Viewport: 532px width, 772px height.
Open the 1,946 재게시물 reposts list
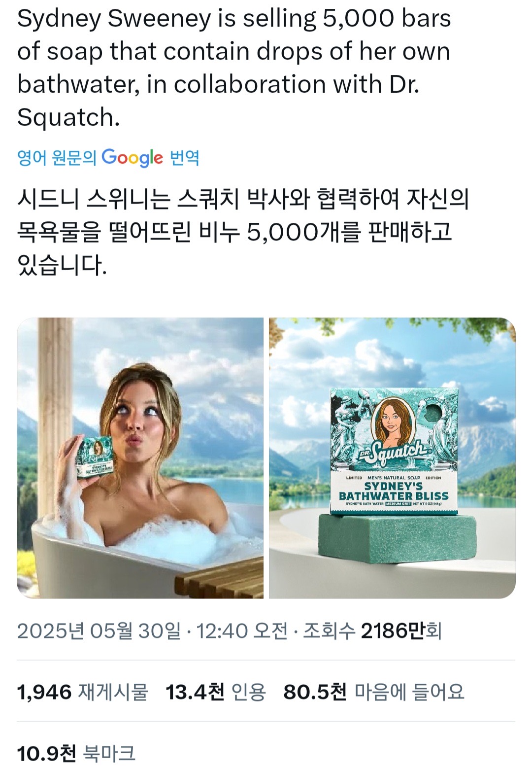[x=83, y=692]
